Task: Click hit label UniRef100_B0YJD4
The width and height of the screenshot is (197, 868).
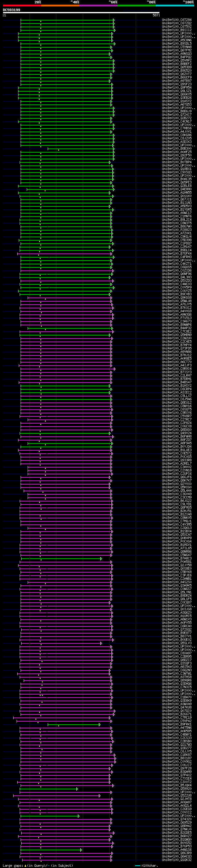Action: coord(177,446)
